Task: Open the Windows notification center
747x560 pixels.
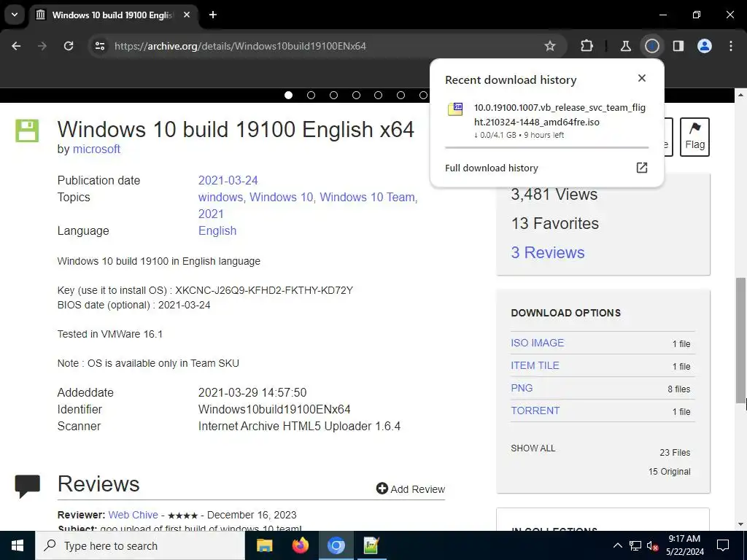Action: click(723, 545)
